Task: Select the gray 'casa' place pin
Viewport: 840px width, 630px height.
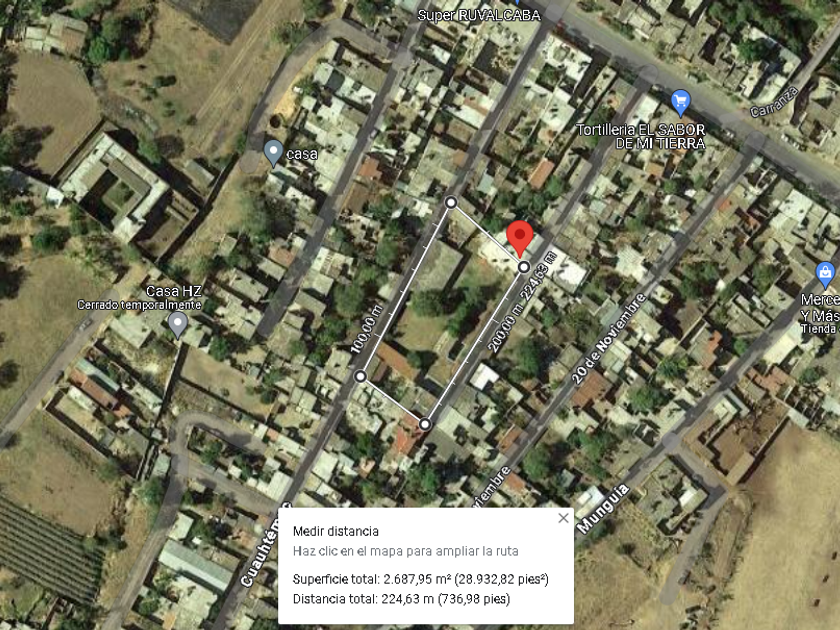Action: pos(274,153)
